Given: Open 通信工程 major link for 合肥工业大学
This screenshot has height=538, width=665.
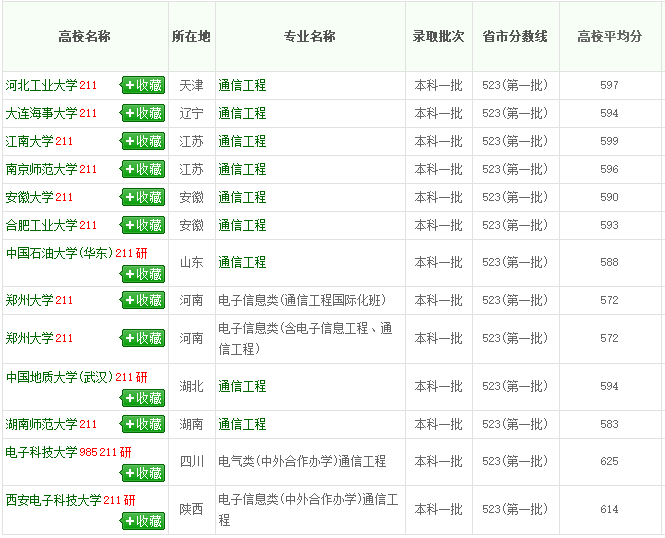Looking at the screenshot, I should pyautogui.click(x=242, y=225).
